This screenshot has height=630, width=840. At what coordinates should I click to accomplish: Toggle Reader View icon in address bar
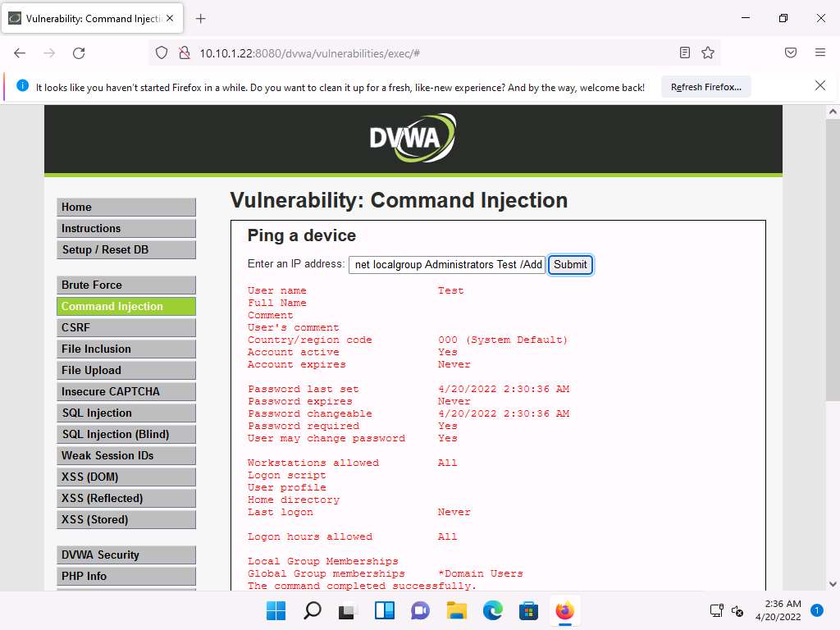(x=685, y=53)
